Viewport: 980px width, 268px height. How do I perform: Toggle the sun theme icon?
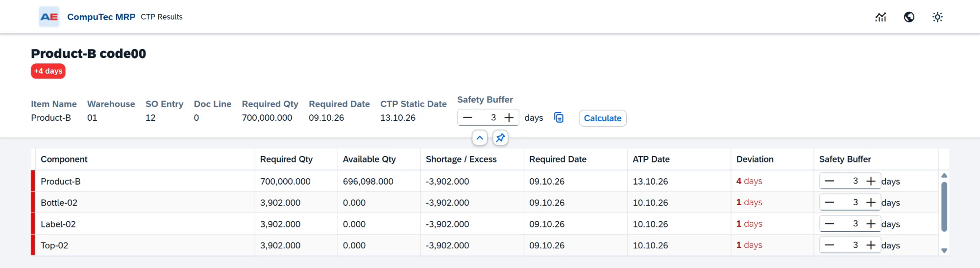(x=937, y=17)
